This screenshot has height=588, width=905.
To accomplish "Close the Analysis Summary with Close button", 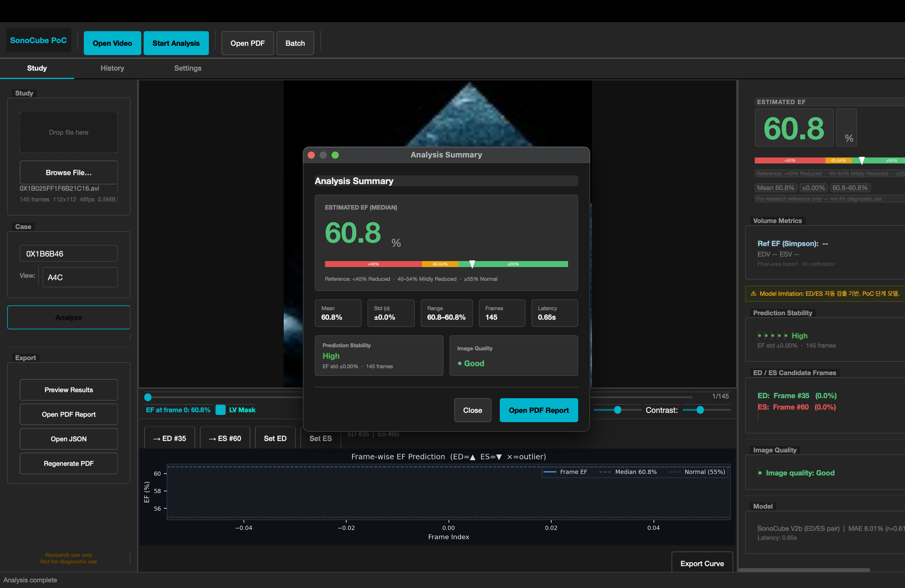I will coord(473,410).
